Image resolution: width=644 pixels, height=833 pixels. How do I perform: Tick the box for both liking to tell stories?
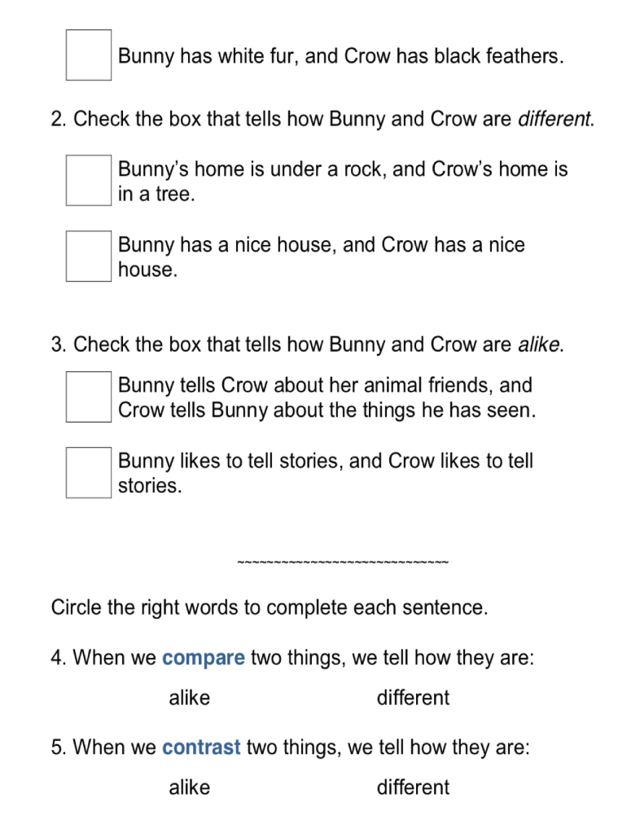pyautogui.click(x=89, y=472)
